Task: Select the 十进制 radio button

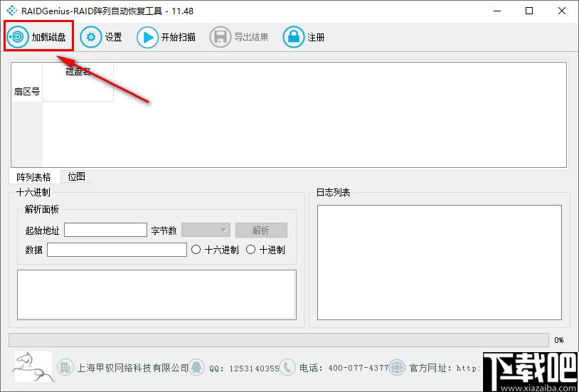Action: tap(250, 250)
